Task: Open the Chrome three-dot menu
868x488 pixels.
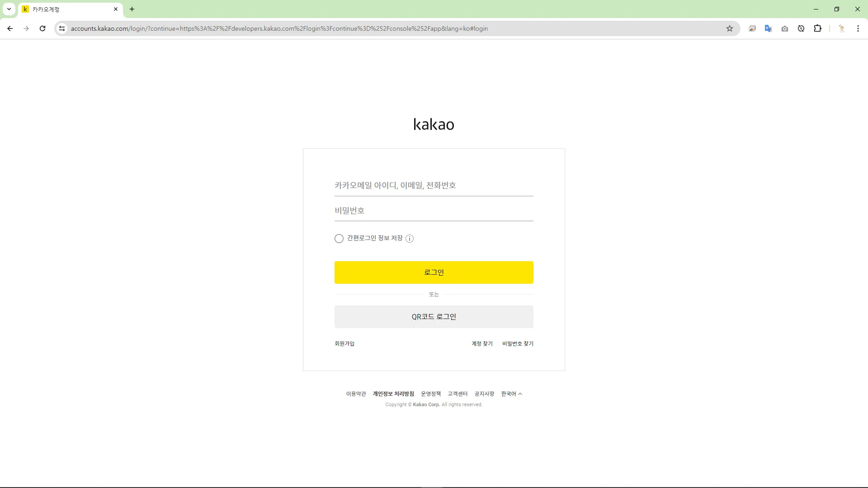Action: [x=858, y=28]
